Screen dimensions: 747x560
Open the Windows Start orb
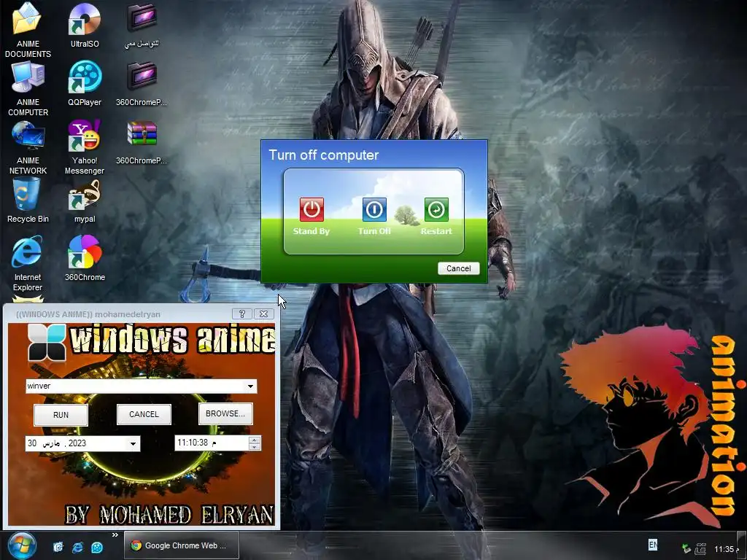tap(21, 545)
